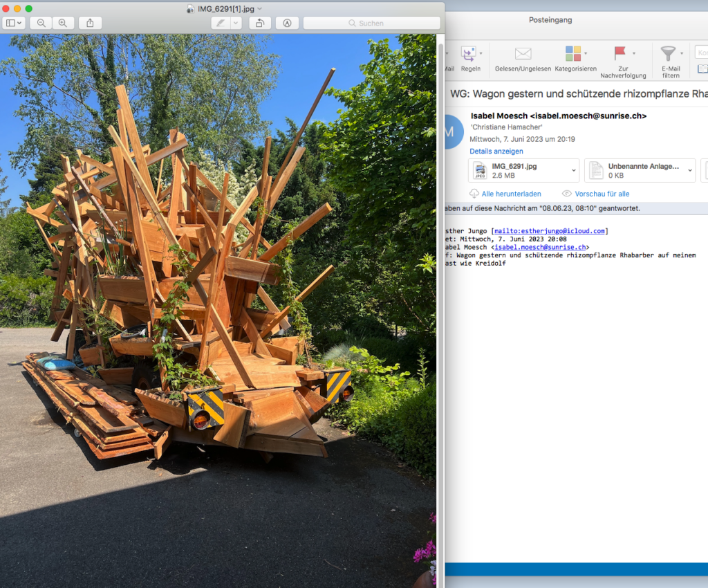
Task: Maximize Preview window with green button
Action: point(29,8)
